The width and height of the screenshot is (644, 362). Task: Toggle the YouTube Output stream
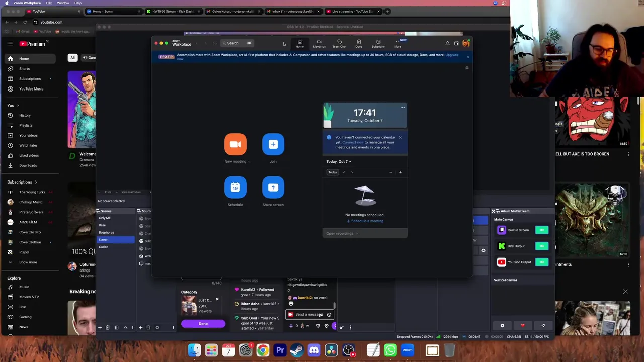pos(541,262)
